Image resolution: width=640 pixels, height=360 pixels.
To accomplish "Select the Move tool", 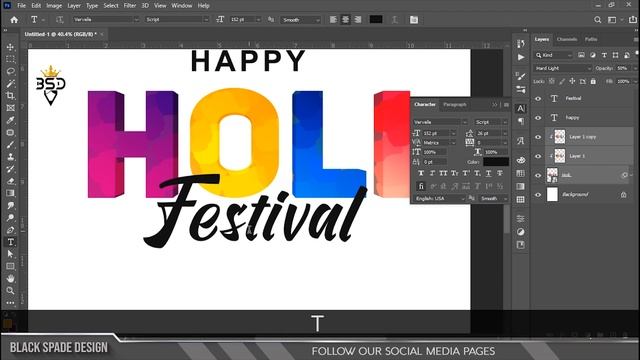I will pos(11,47).
